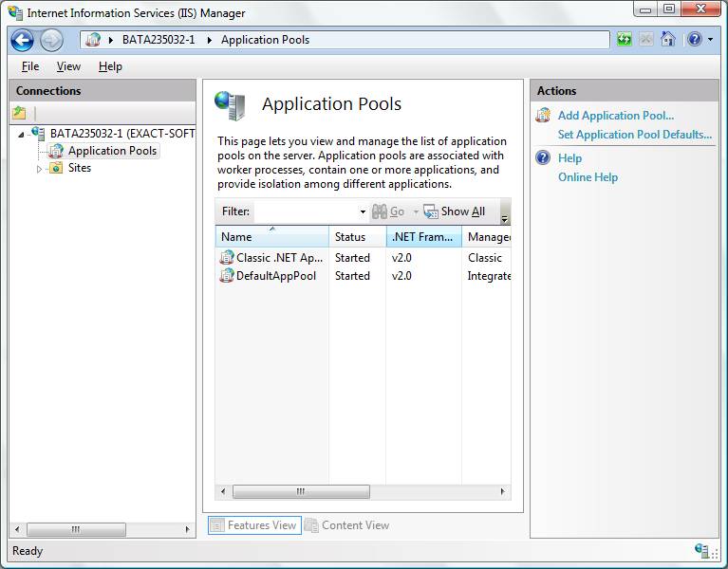Click the Add Application Pool link

coord(615,116)
